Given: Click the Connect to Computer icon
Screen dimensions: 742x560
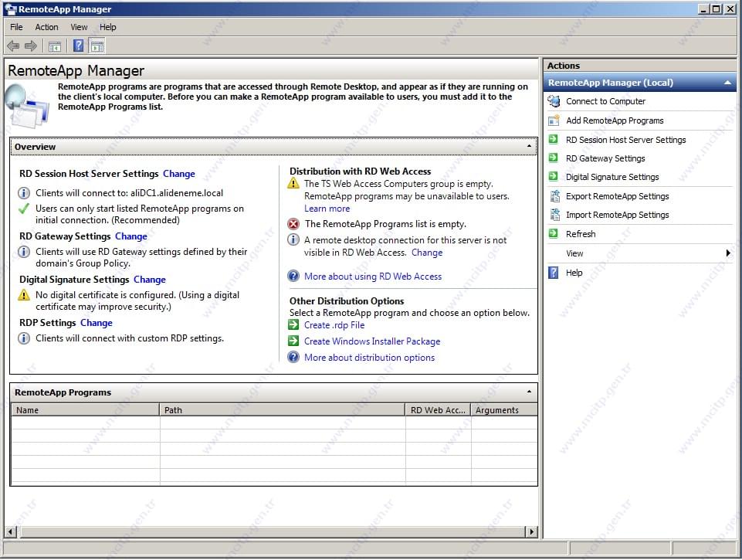Looking at the screenshot, I should click(554, 101).
